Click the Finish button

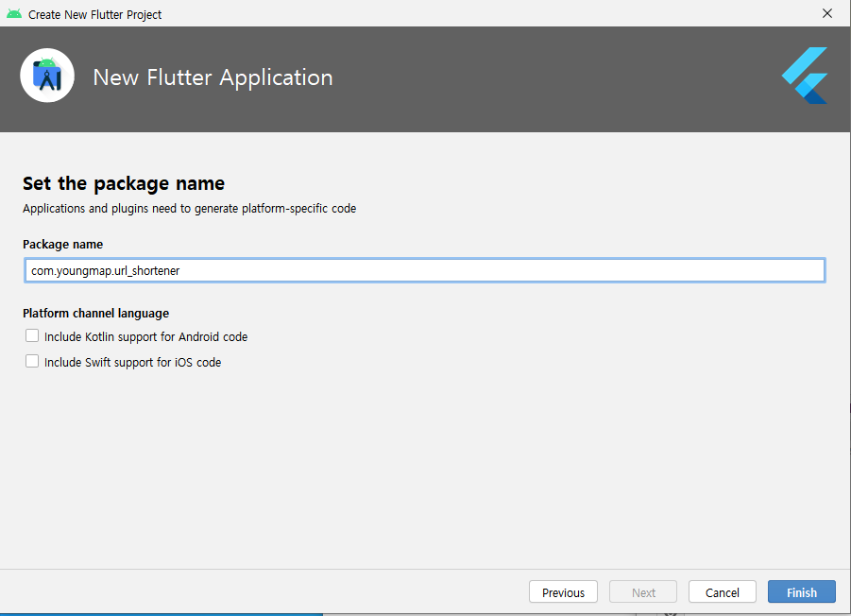point(802,592)
